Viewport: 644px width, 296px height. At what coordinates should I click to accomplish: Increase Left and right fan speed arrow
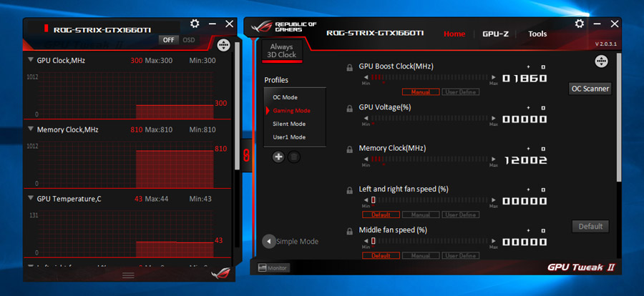point(493,200)
